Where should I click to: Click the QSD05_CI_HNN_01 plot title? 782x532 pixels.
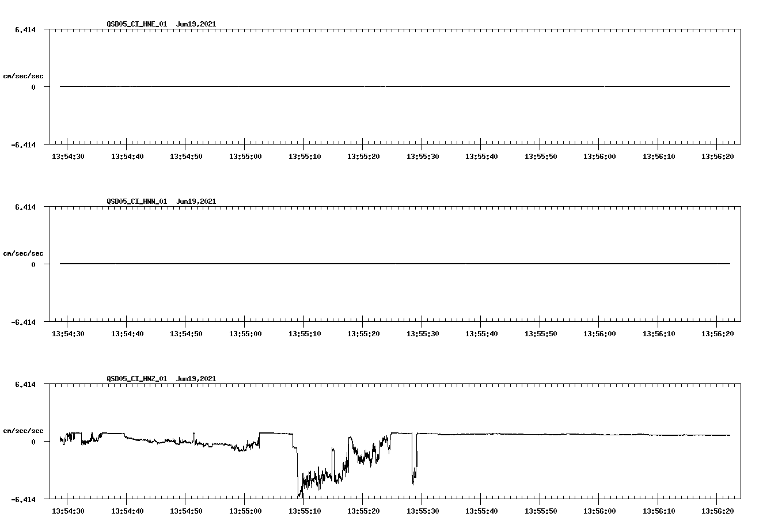coord(161,202)
